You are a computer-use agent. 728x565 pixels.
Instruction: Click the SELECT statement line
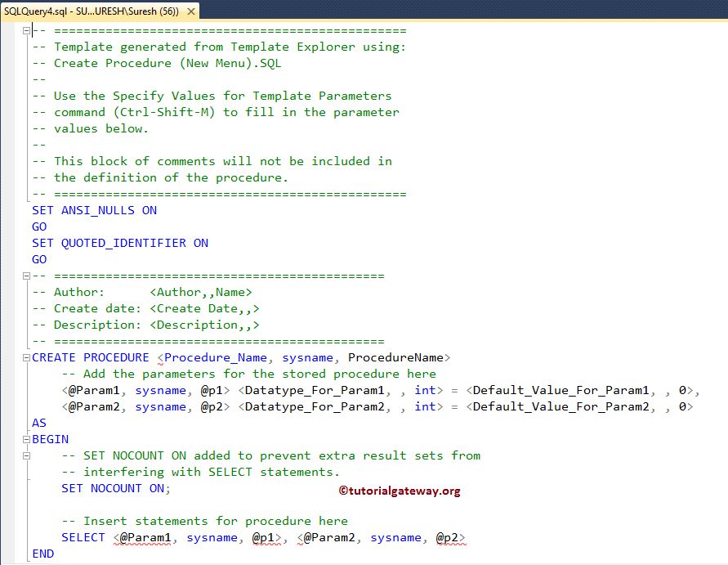point(83,537)
